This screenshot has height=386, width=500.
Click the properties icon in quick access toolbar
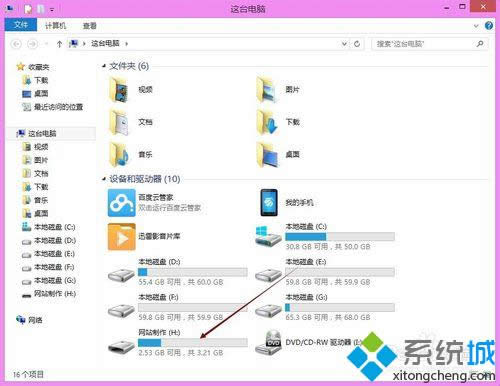click(x=28, y=9)
